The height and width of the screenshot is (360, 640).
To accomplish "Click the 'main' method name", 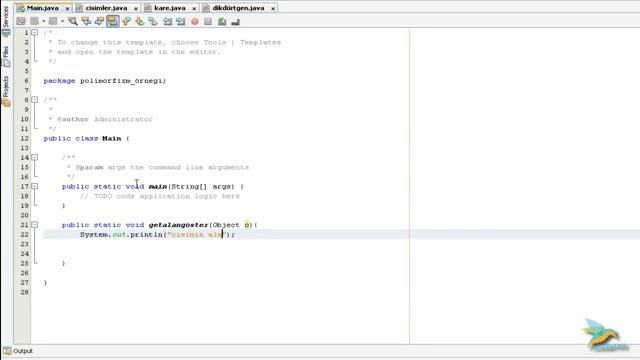I will pyautogui.click(x=158, y=187).
